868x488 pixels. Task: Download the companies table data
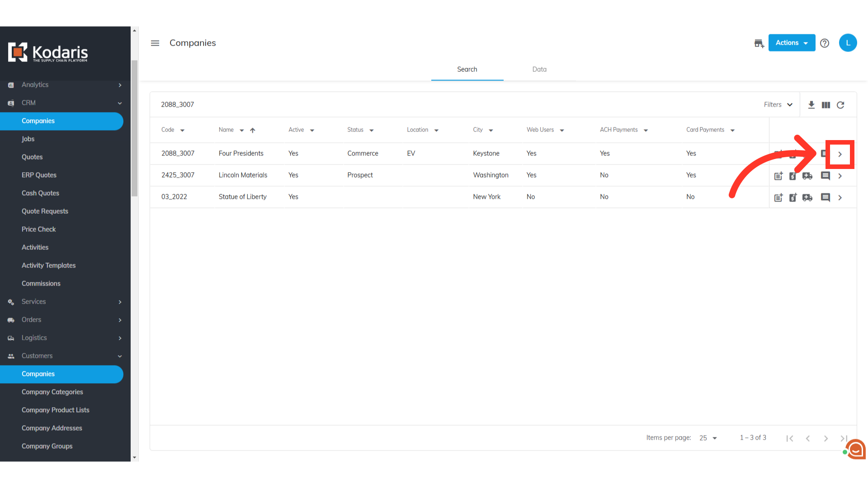(x=811, y=105)
